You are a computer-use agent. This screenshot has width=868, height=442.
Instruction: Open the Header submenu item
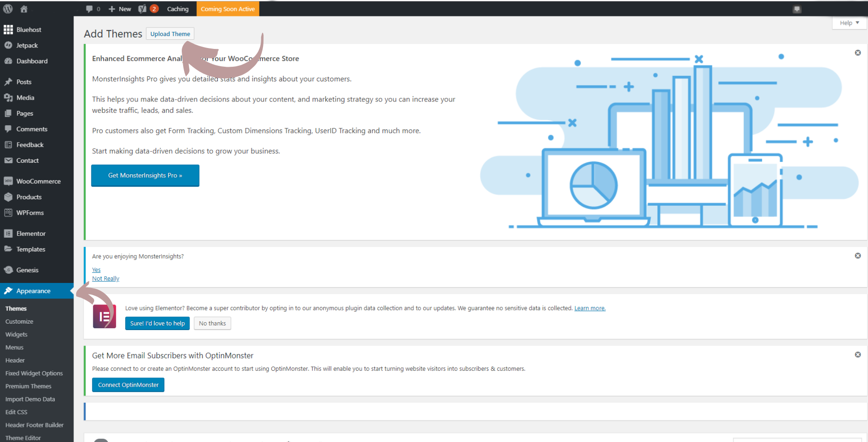[15, 360]
